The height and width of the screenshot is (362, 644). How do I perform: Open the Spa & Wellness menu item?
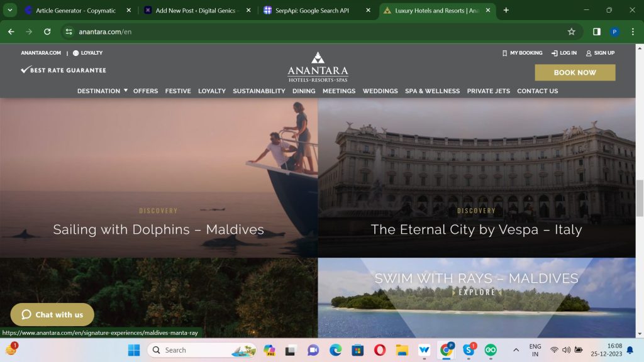432,91
